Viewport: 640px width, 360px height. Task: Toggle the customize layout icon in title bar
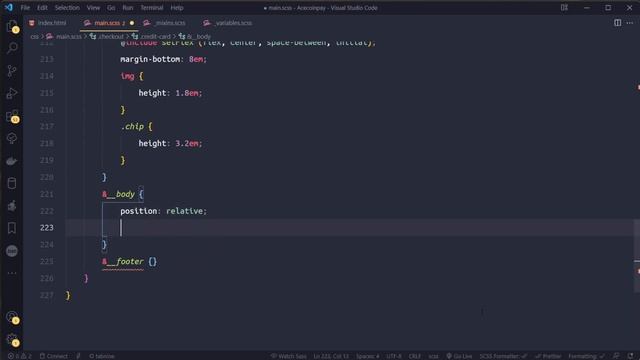click(564, 7)
